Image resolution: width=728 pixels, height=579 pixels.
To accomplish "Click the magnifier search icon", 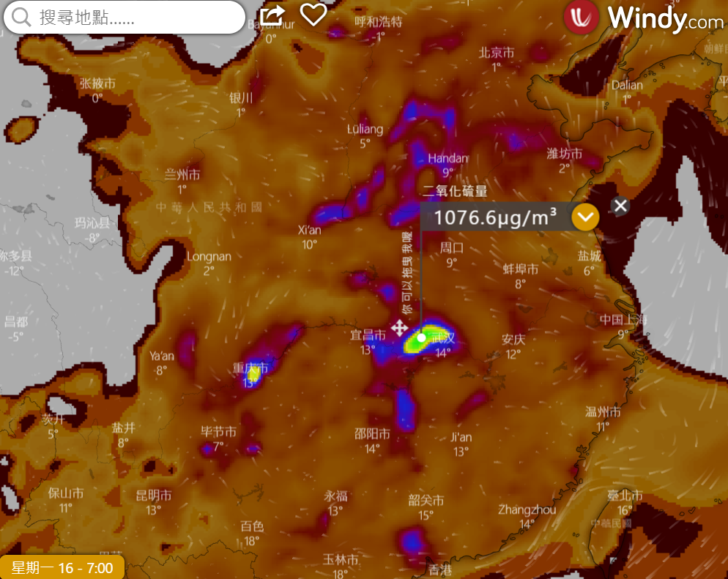I will pyautogui.click(x=22, y=18).
